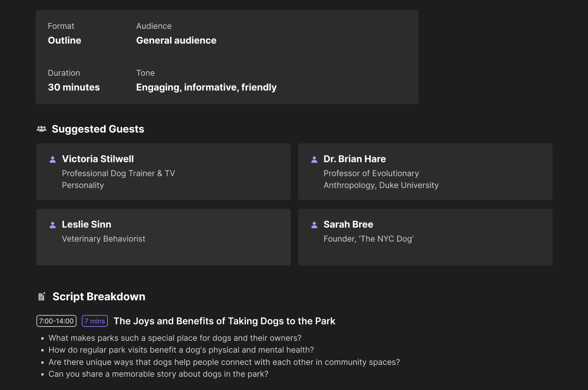
Task: Click person icon beside Leslie Sinn
Action: coord(52,225)
